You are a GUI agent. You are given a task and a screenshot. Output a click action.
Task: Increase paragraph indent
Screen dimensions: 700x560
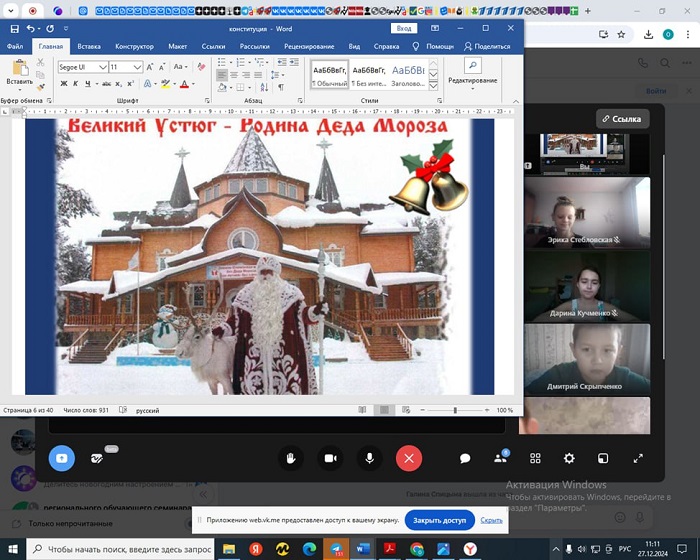(294, 63)
